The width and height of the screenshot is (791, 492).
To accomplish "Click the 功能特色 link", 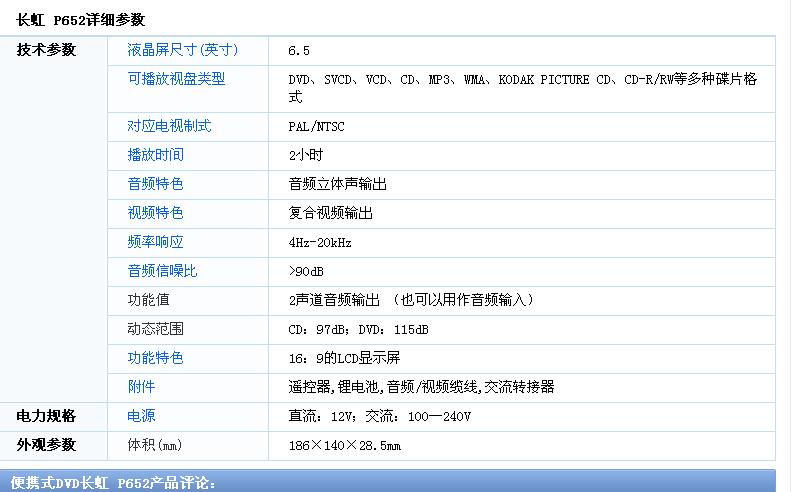I will pyautogui.click(x=155, y=358).
